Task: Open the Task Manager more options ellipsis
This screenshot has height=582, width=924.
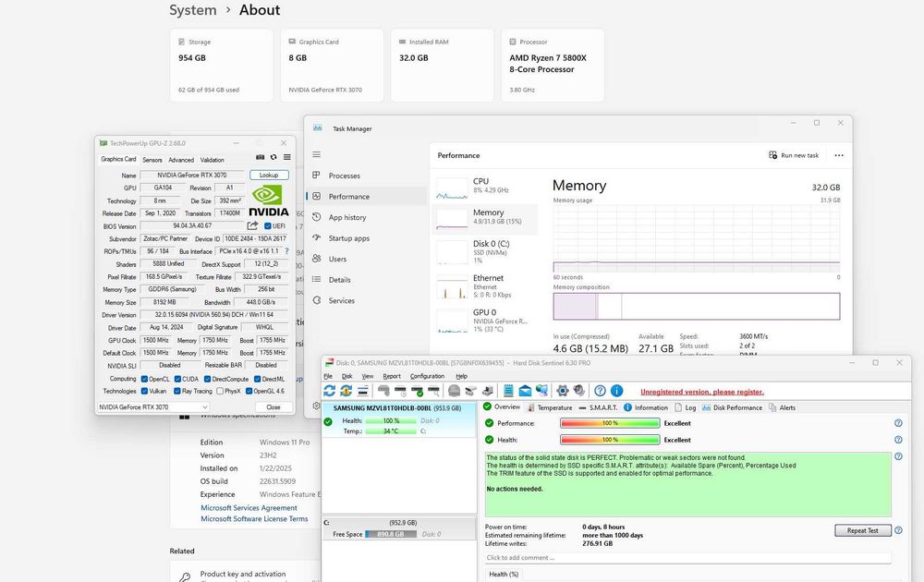Action: [839, 155]
